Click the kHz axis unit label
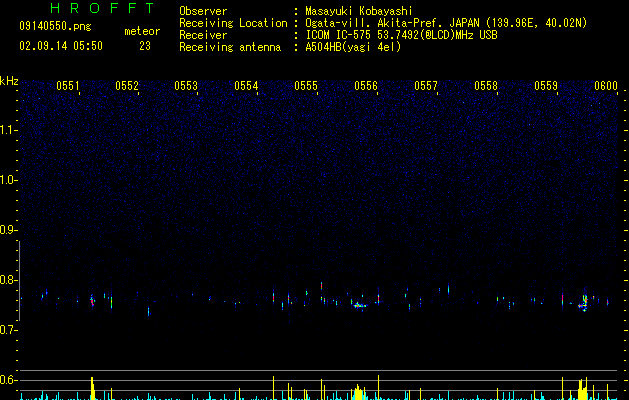629x400 pixels. (9, 81)
